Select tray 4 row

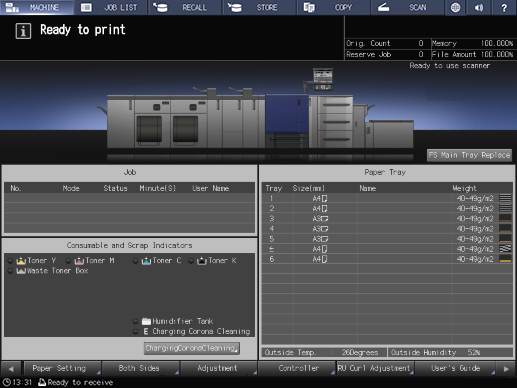387,229
